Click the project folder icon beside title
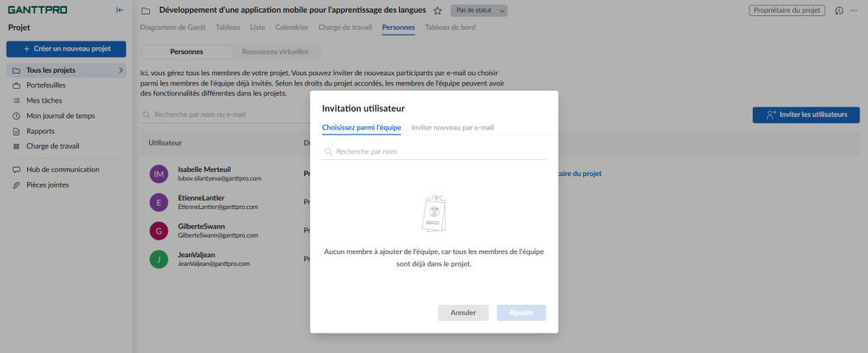The width and height of the screenshot is (868, 353). 146,10
